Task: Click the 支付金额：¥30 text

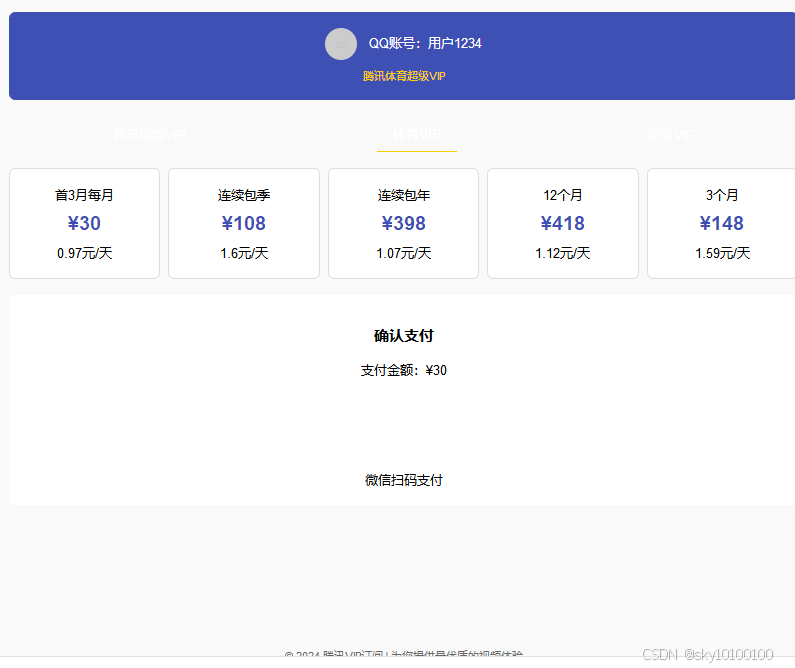Action: tap(404, 370)
